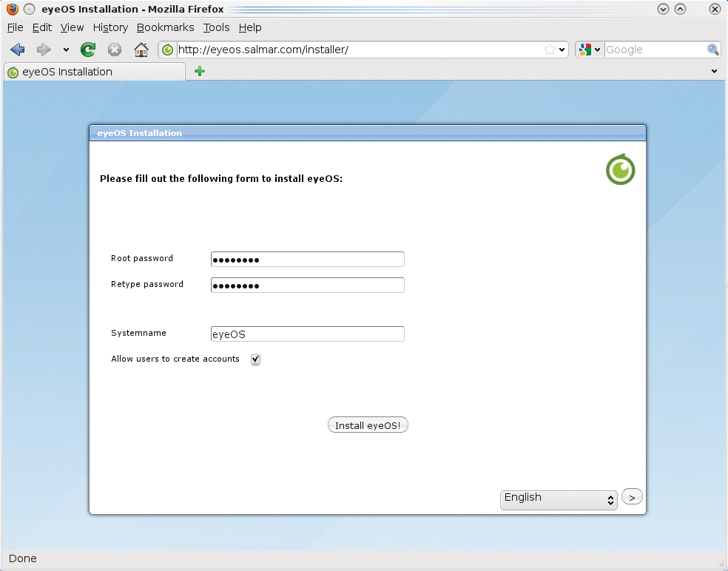Click the green eyeOS logo
Viewport: 728px width, 571px height.
tap(620, 169)
